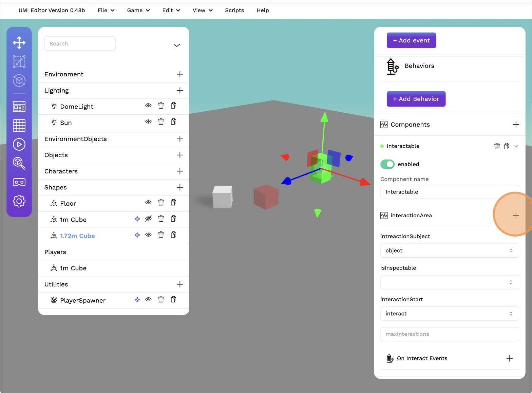Click the maxInteractions input field
The image size is (532, 393).
point(449,334)
